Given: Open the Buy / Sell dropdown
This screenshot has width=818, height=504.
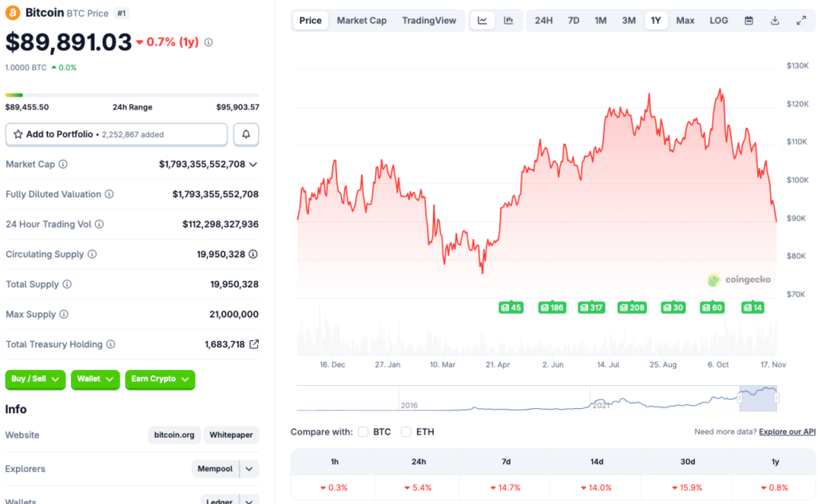Looking at the screenshot, I should [35, 379].
